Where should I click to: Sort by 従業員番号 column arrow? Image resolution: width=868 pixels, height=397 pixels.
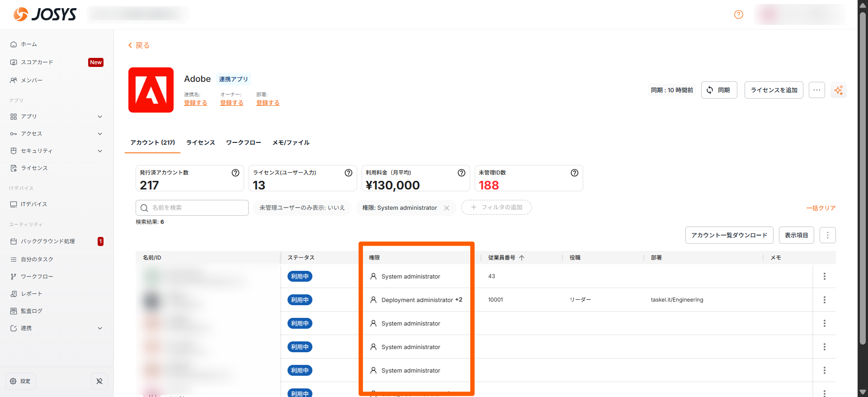522,258
